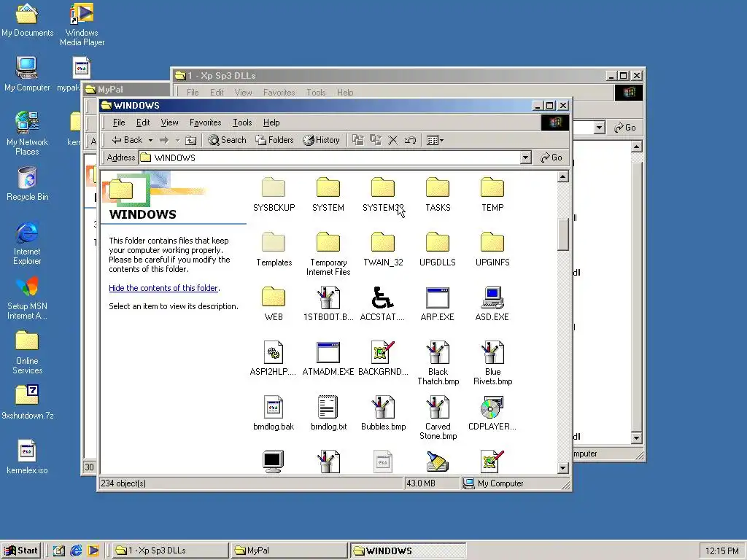Select the TEMP folder

coord(492,195)
